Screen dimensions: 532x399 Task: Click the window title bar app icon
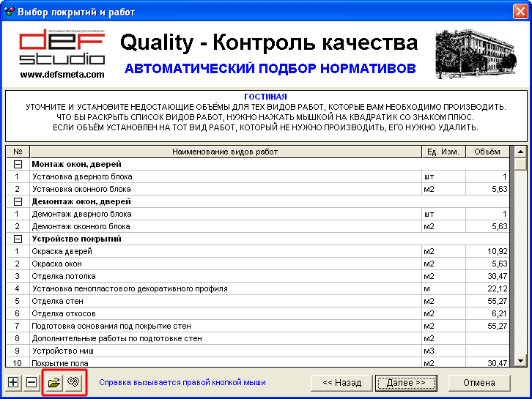(x=9, y=12)
